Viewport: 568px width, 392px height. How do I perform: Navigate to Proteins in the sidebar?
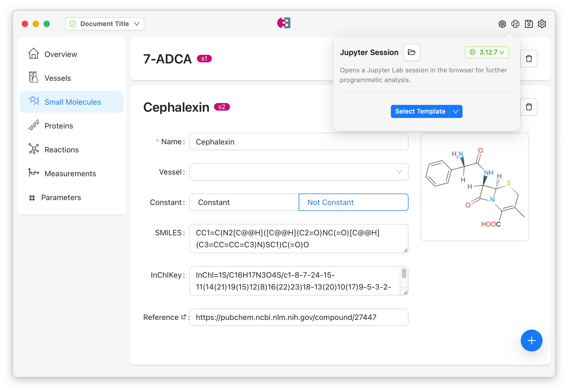click(59, 126)
